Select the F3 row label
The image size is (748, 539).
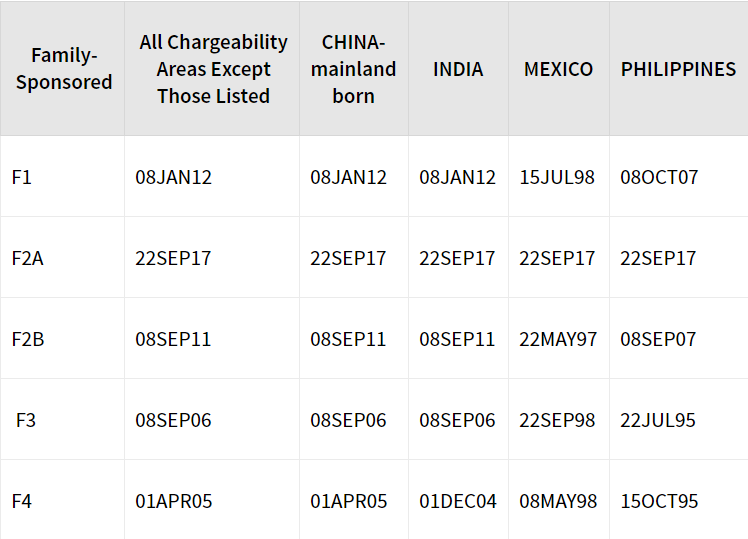tap(26, 420)
